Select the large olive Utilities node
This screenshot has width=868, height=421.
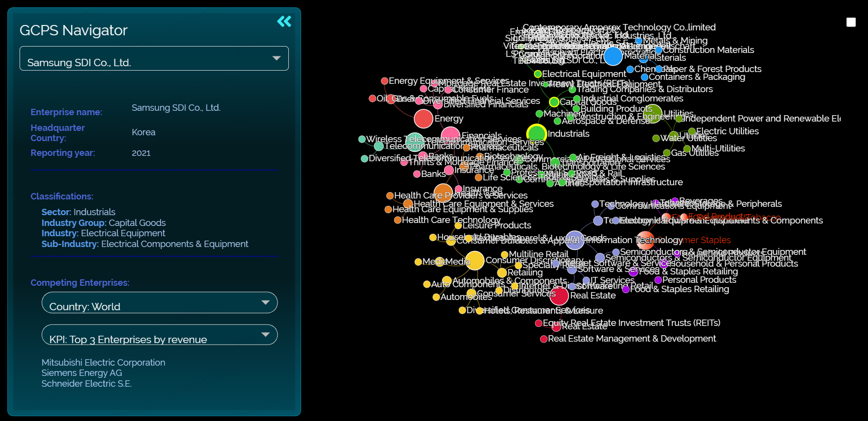click(653, 114)
